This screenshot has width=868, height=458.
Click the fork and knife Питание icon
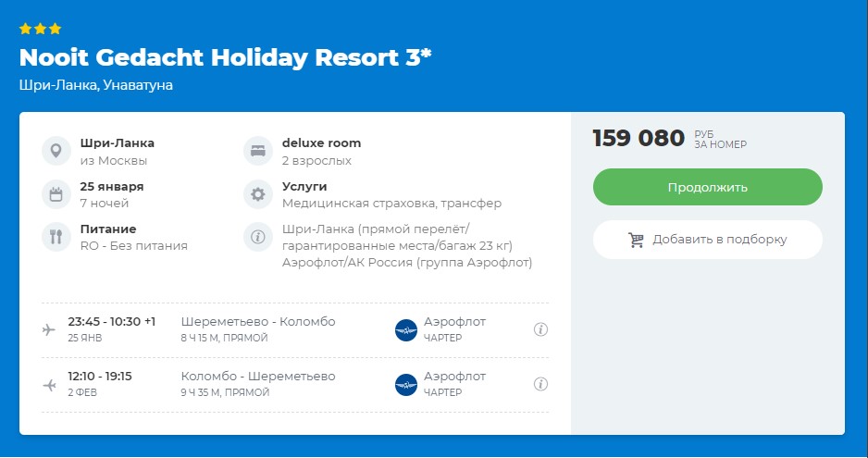tap(56, 237)
